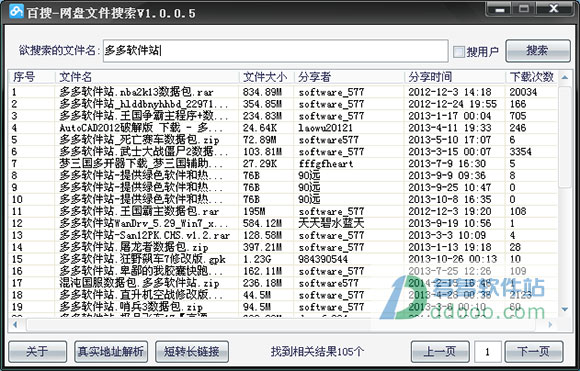The width and height of the screenshot is (580, 371).
Task: Click the 百搜 app logo icon
Action: pos(17,11)
